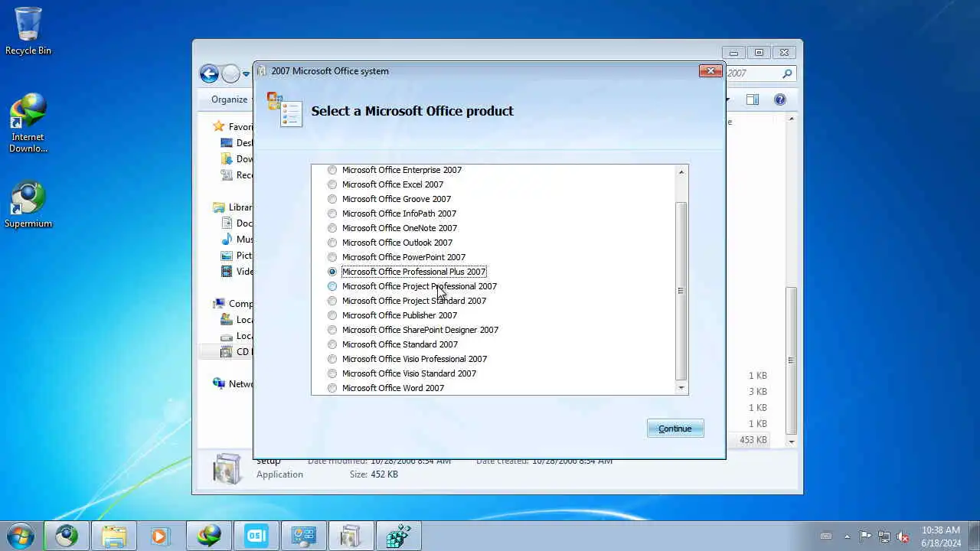Select Microsoft Office Publisher 2007

[x=332, y=315]
